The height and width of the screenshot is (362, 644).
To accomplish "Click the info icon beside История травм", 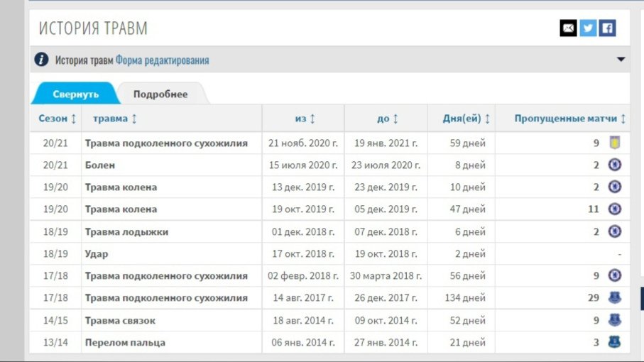I will pos(41,59).
